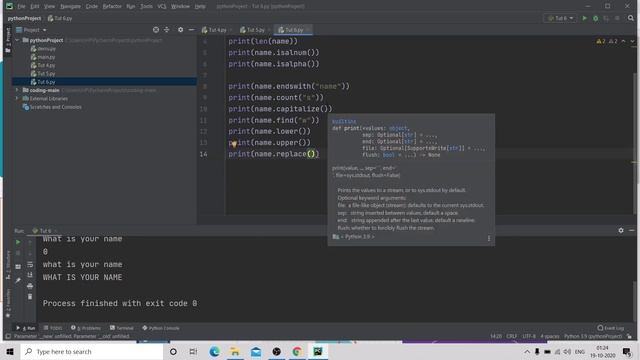This screenshot has height=360, width=640.
Task: Open documentation popup three-dot options
Action: coord(489,238)
